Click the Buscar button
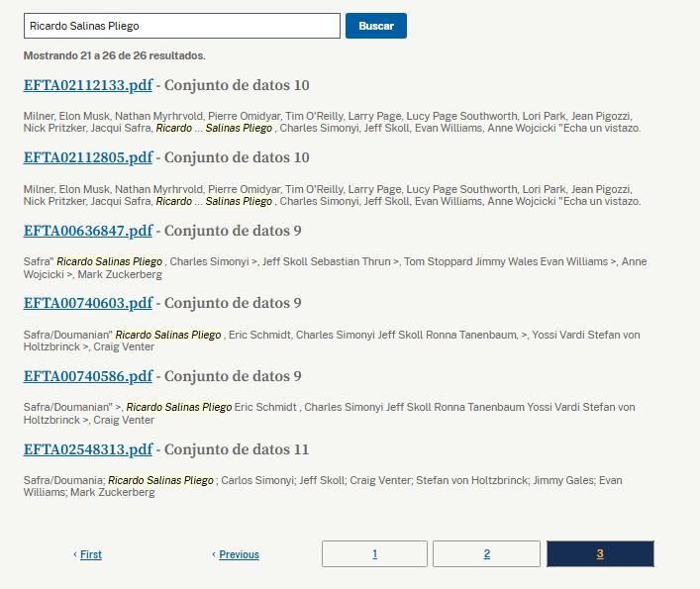Screen dimensions: 700x589 376,26
